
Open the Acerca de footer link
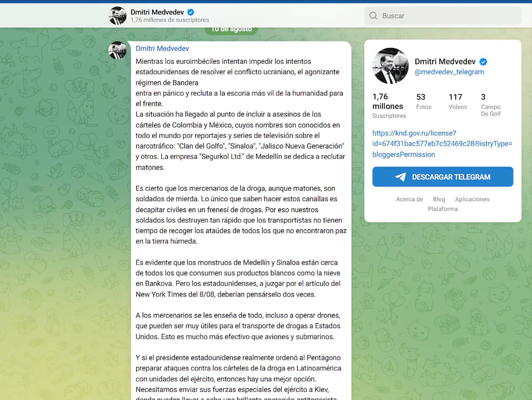tap(409, 199)
